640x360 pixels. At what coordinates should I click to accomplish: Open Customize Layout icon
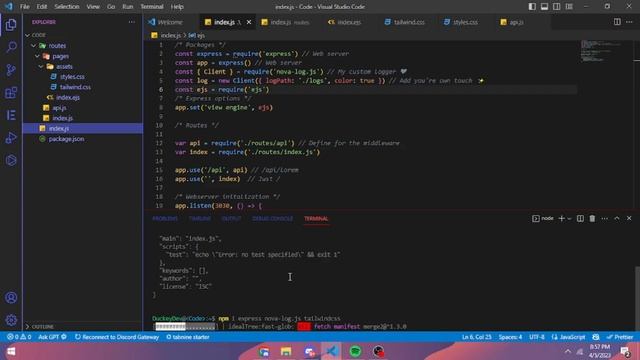click(569, 7)
